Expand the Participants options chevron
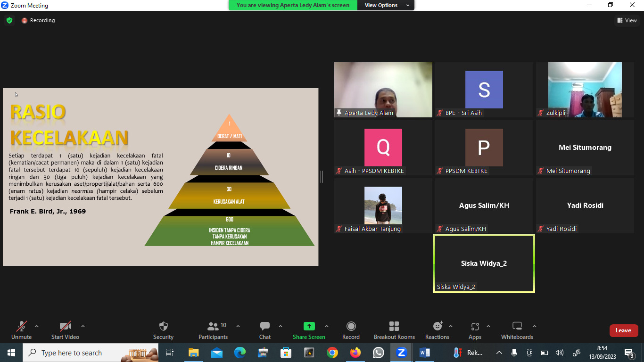The width and height of the screenshot is (644, 362). (238, 326)
